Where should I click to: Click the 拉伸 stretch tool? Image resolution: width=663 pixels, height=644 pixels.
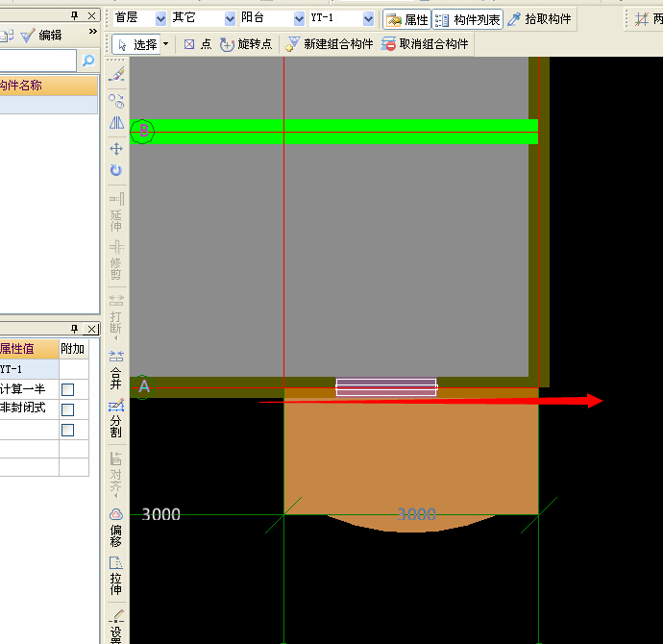116,576
